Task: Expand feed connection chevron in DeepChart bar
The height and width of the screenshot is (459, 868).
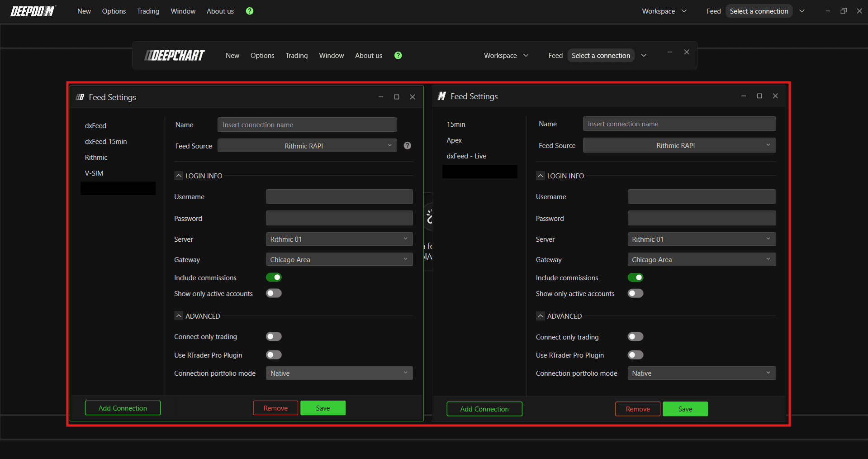Action: 644,55
